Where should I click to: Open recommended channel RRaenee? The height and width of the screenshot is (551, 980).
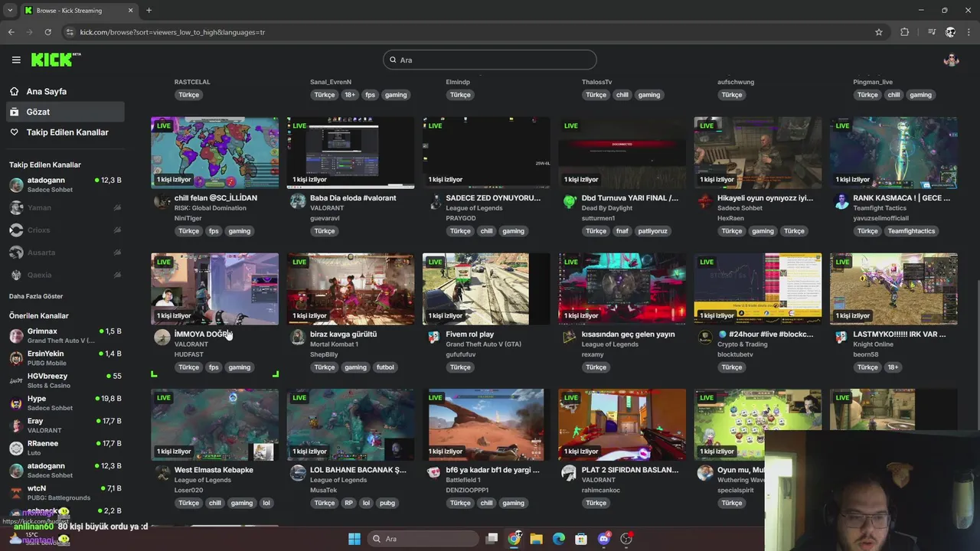coord(65,448)
